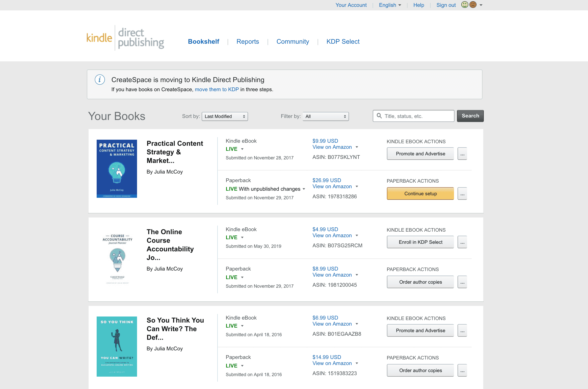The image size is (588, 389).
Task: Click Practical Content Strategy & Market... title
Action: click(x=175, y=152)
